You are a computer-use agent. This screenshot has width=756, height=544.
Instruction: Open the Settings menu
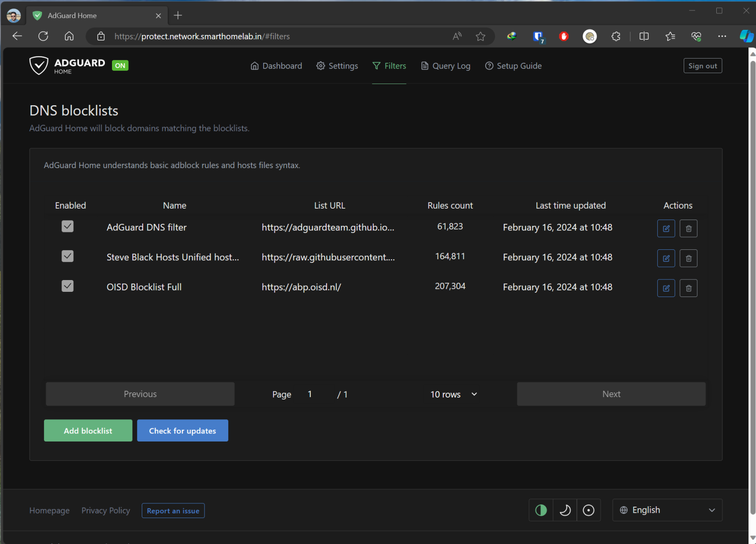337,66
